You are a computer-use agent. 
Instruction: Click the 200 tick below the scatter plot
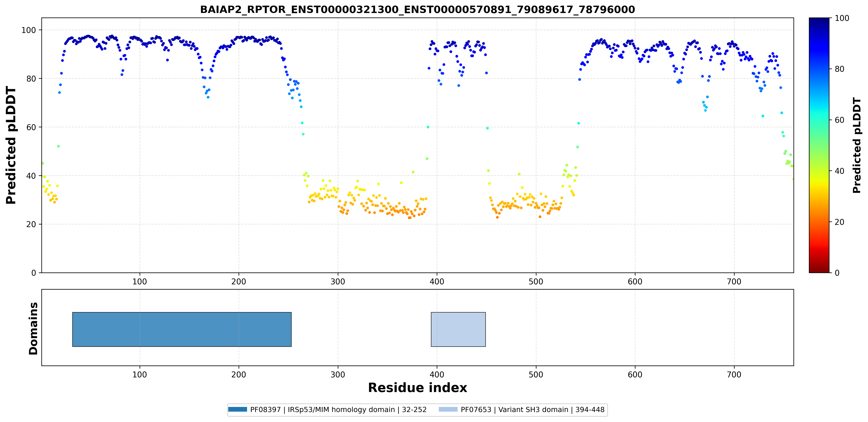239,281
